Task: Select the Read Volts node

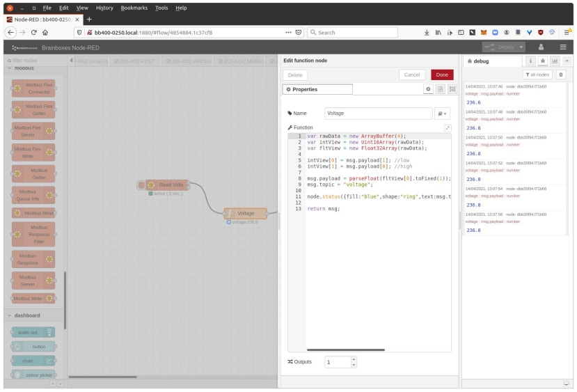Action: pos(168,185)
